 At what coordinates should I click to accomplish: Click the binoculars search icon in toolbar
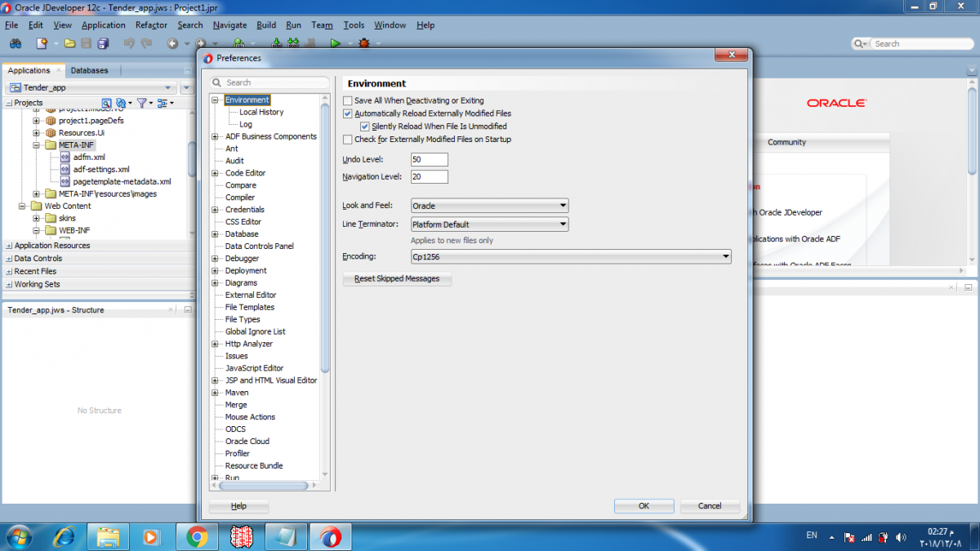(x=15, y=43)
